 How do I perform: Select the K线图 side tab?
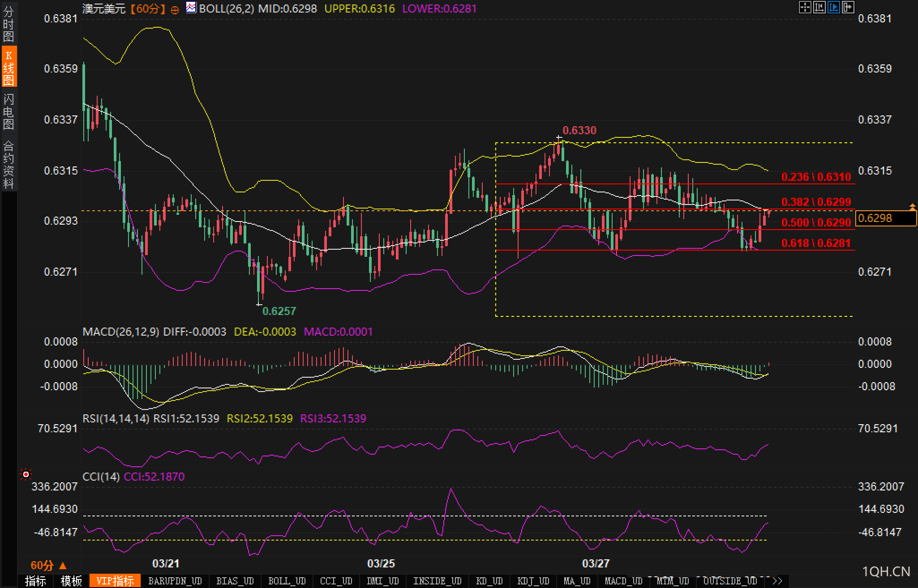(9, 67)
